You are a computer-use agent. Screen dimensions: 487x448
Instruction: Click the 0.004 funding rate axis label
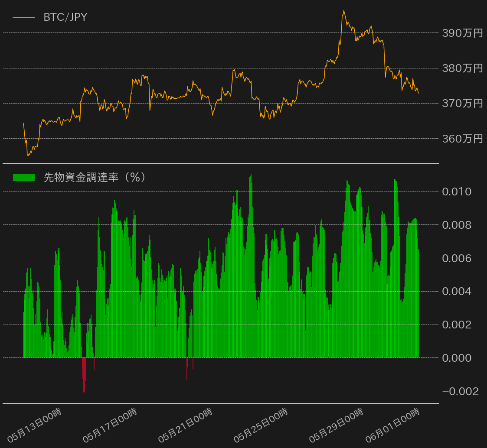pos(456,291)
